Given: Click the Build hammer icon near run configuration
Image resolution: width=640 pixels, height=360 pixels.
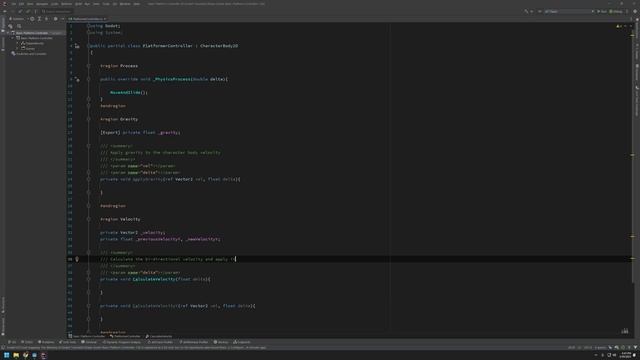Looking at the screenshot, I should (526, 11).
